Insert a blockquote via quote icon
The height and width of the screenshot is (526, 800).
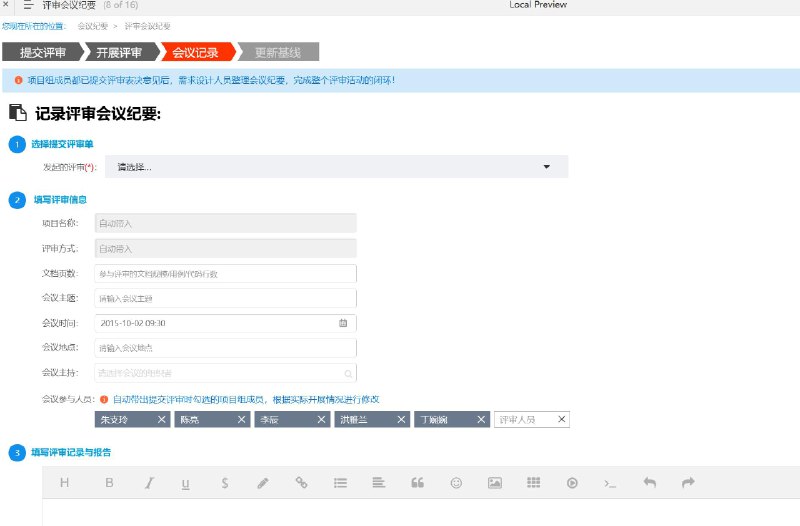417,483
